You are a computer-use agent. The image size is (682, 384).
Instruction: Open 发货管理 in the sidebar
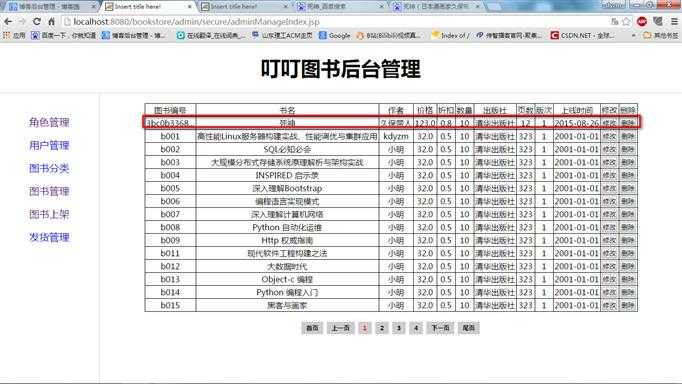pyautogui.click(x=49, y=237)
